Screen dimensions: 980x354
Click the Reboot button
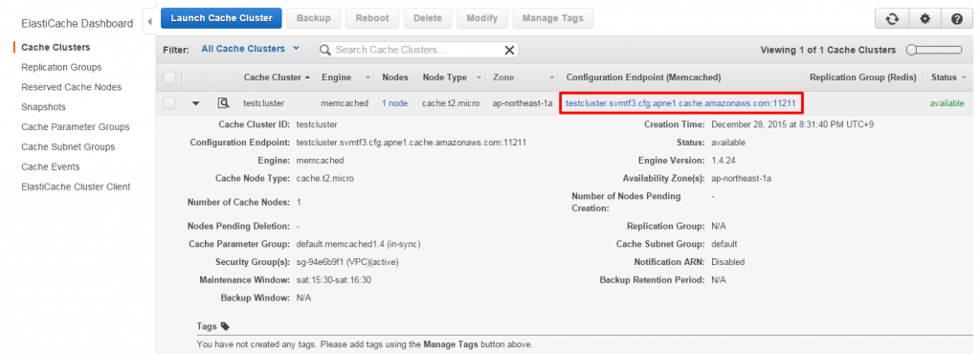[372, 18]
